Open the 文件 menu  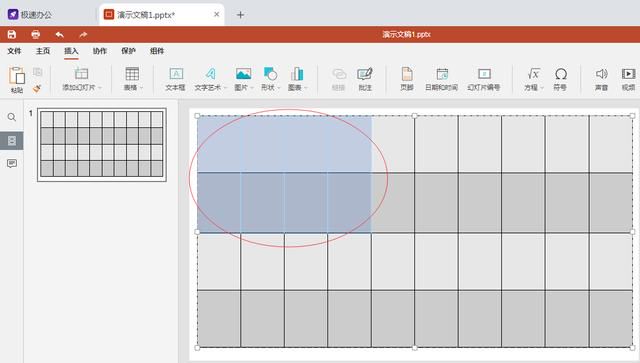point(14,51)
